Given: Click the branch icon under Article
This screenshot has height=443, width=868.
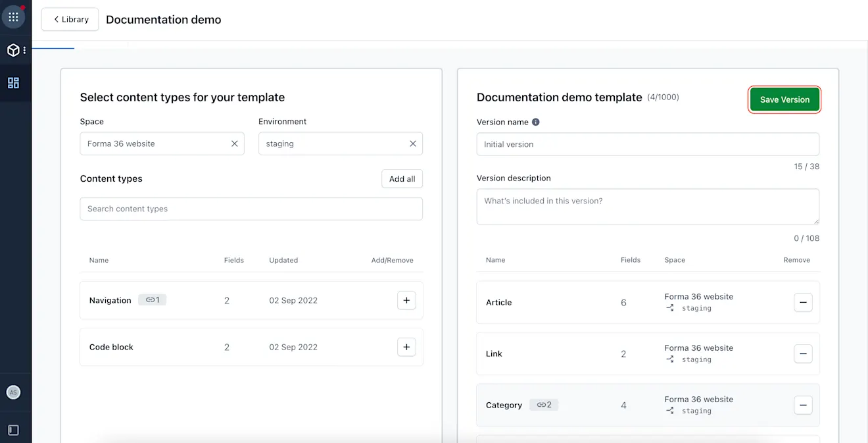Looking at the screenshot, I should [670, 308].
